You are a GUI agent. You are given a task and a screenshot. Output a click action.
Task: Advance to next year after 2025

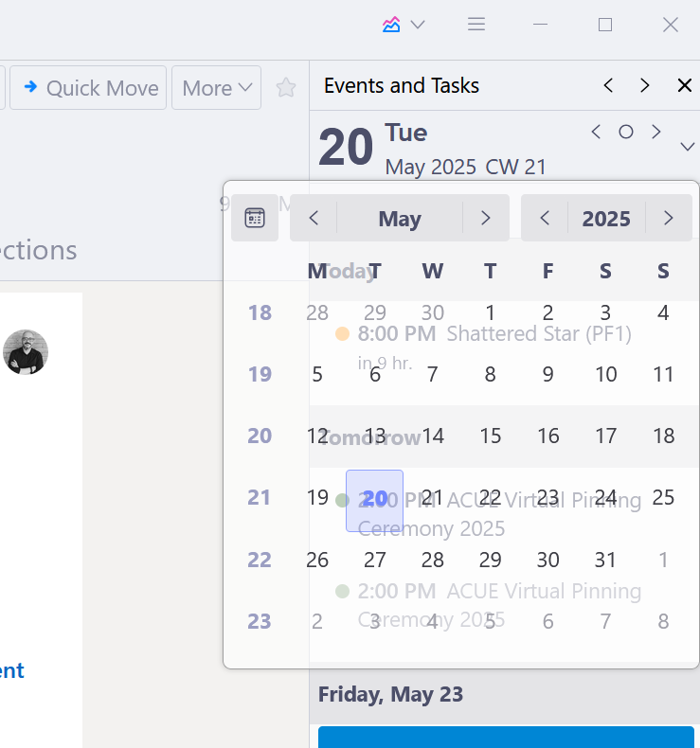tap(669, 219)
